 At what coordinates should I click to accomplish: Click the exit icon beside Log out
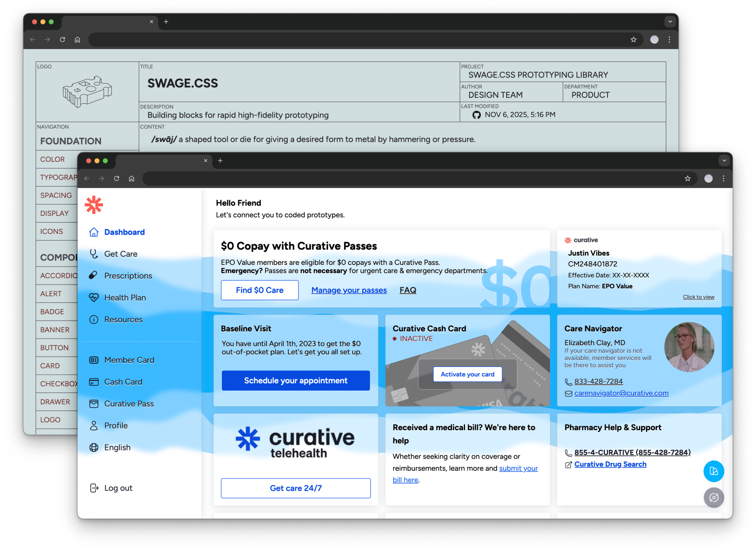pos(94,488)
